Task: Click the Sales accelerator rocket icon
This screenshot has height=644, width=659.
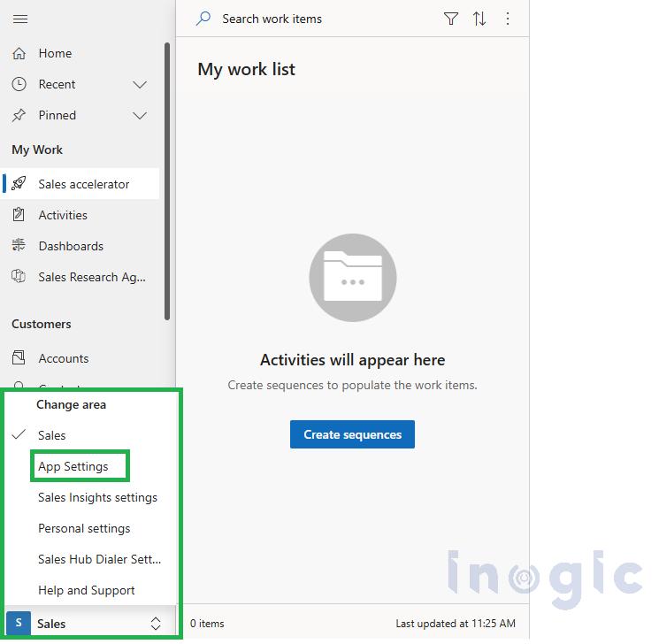Action: tap(19, 184)
